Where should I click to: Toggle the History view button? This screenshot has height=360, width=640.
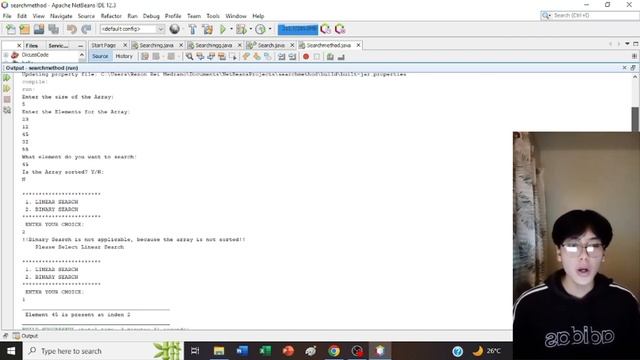[124, 56]
